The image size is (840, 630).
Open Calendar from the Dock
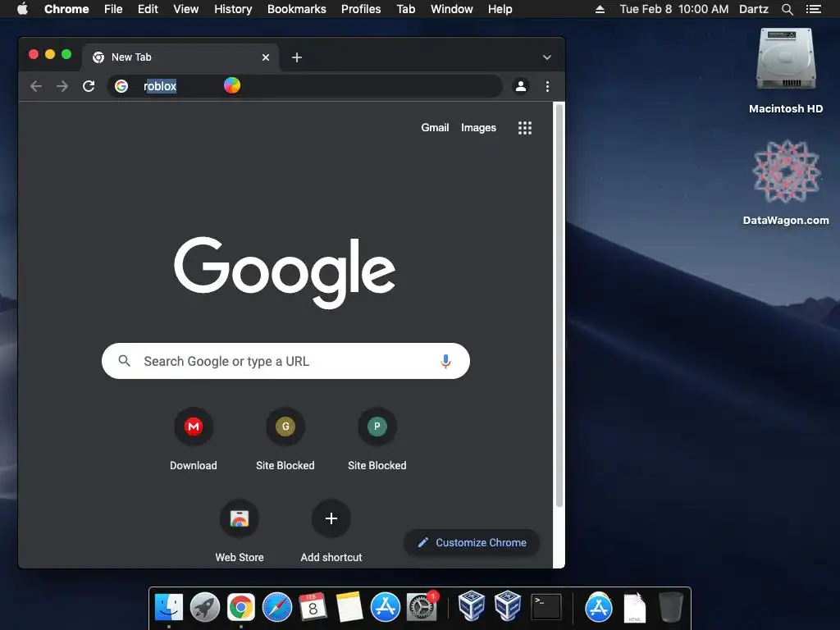point(313,608)
